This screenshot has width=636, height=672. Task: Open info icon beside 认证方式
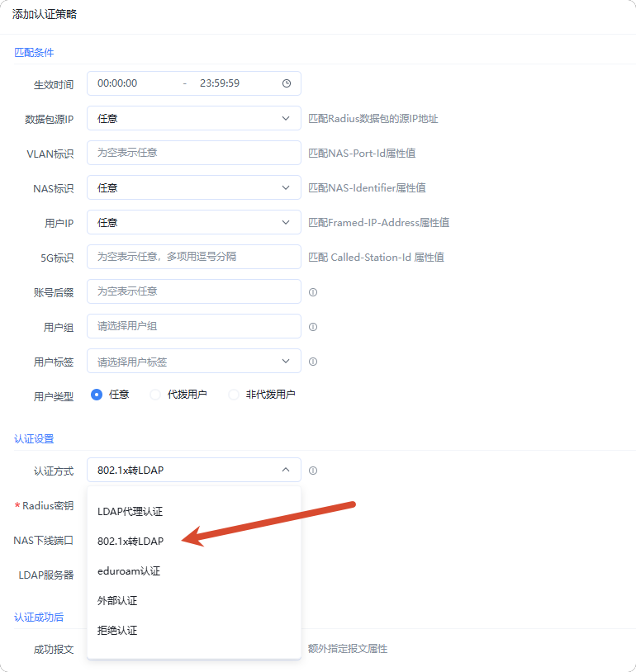tap(313, 471)
